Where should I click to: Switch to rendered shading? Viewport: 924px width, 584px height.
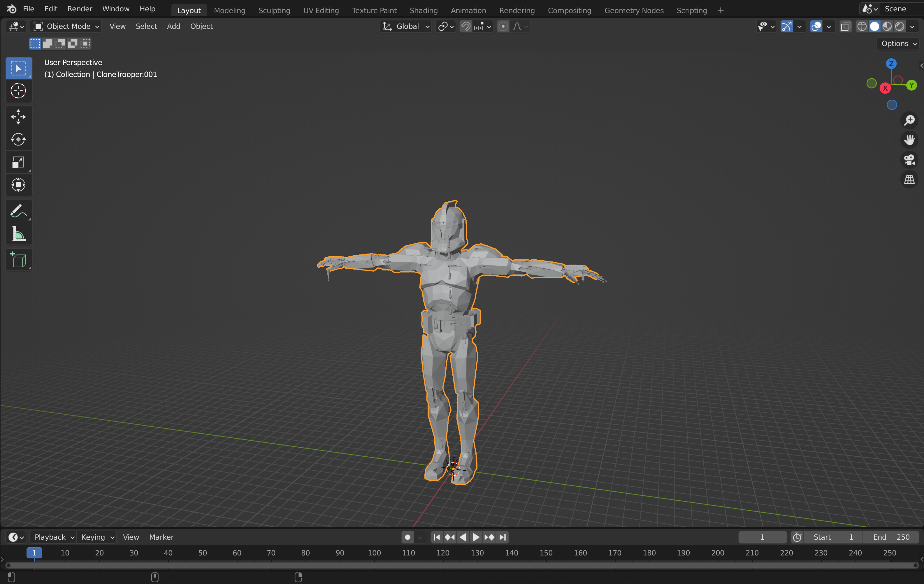(x=900, y=27)
